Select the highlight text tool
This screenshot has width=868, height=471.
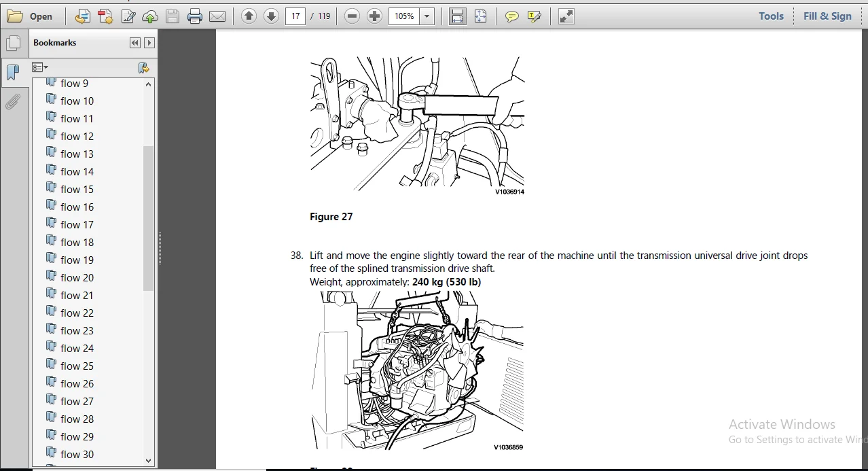click(535, 16)
